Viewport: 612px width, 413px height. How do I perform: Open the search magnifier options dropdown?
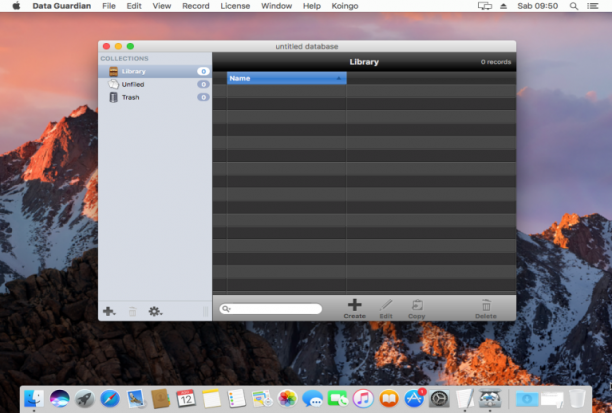[226, 309]
